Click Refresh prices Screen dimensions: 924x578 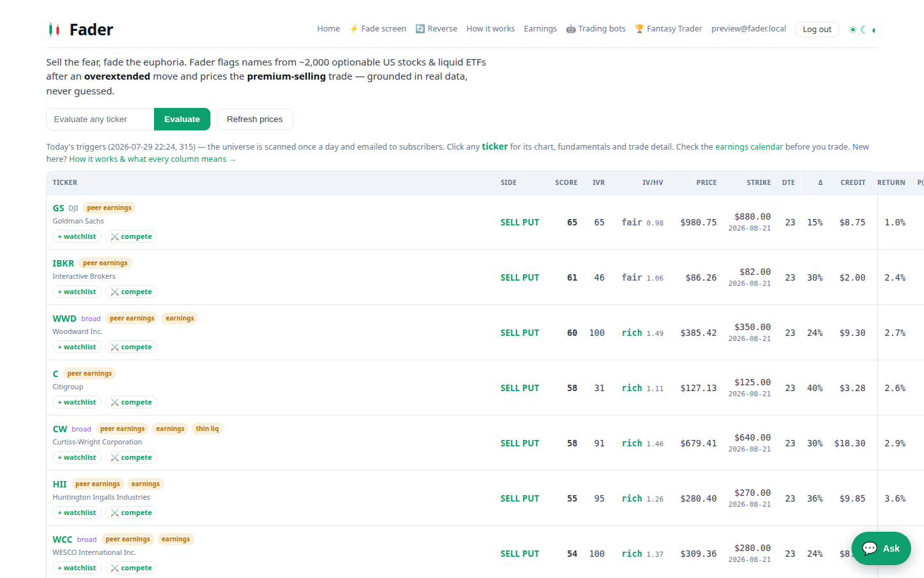tap(255, 119)
